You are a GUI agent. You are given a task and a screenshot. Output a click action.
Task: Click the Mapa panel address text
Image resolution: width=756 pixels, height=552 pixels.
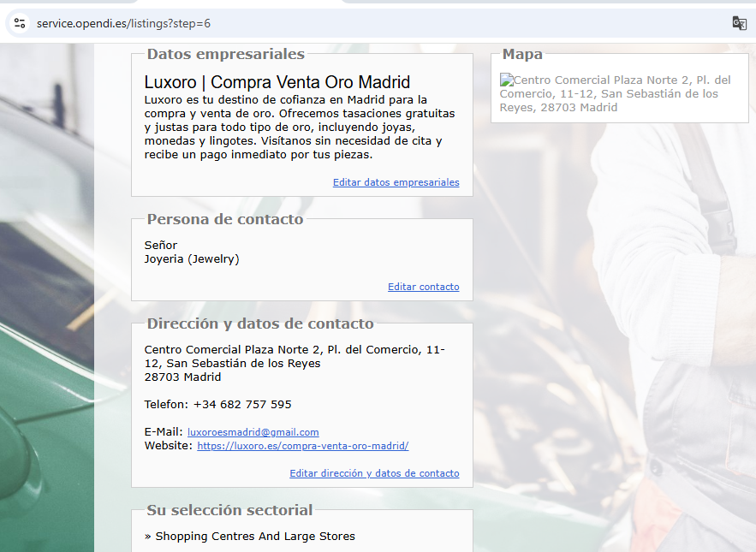pos(616,93)
